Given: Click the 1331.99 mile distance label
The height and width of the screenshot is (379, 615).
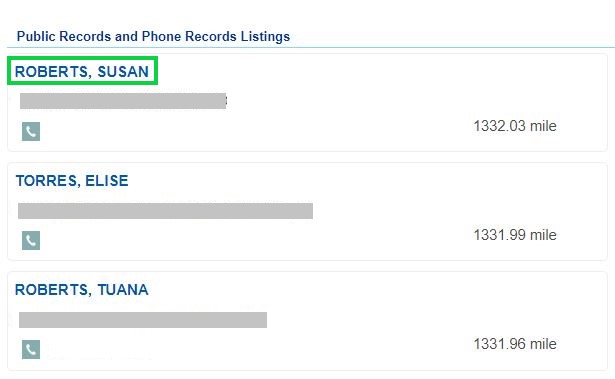Looking at the screenshot, I should (515, 235).
